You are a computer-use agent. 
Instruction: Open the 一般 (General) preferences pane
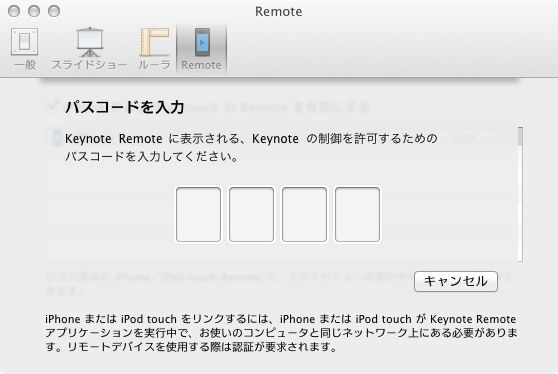pos(25,49)
